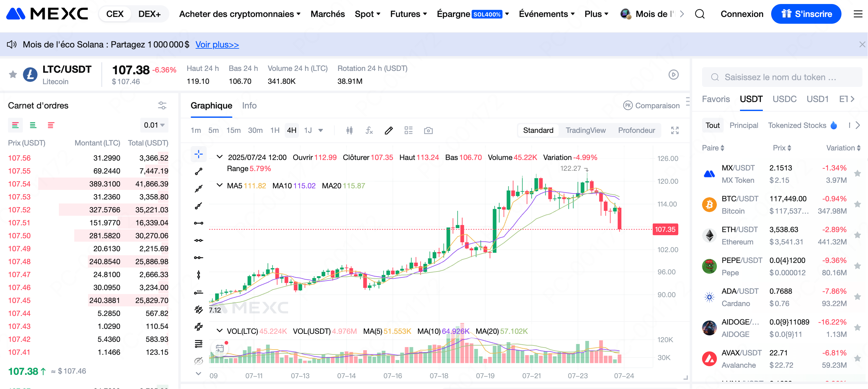This screenshot has width=868, height=389.
Task: Open the calendar date range icon
Action: pos(220,348)
